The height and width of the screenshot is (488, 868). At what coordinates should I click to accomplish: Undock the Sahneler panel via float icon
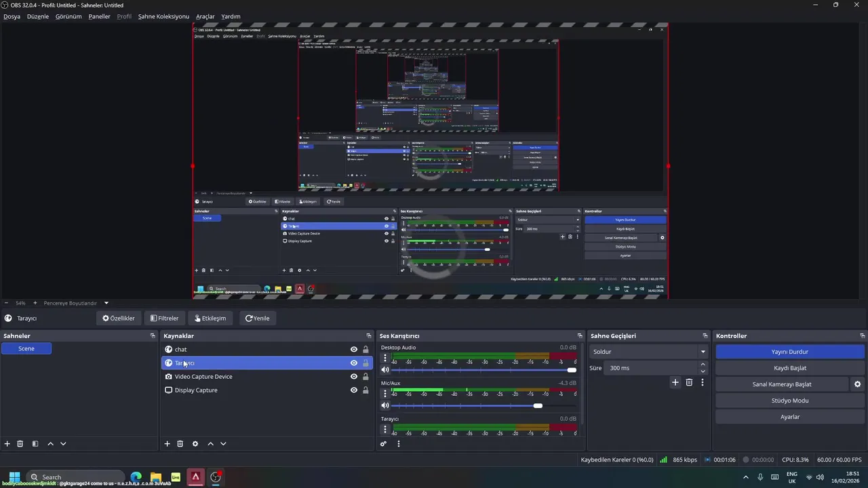coord(153,336)
